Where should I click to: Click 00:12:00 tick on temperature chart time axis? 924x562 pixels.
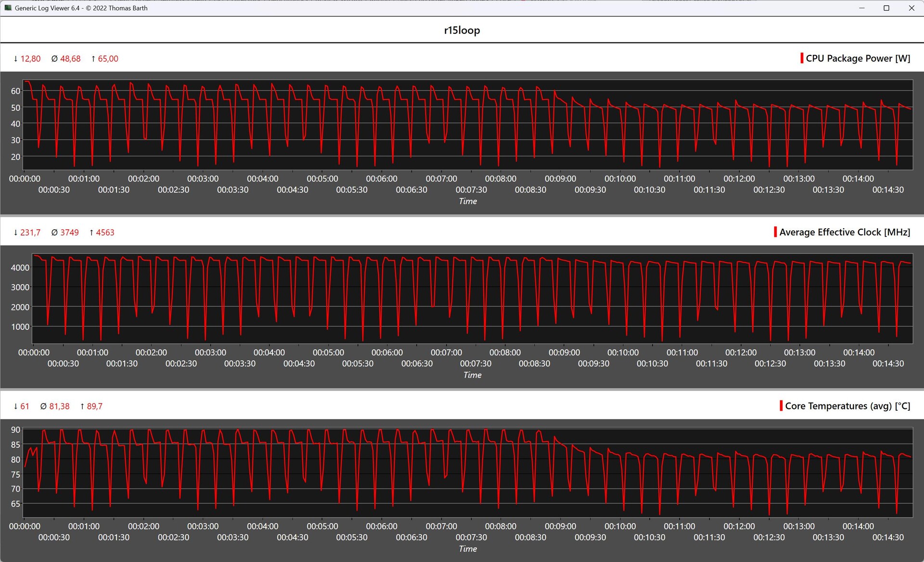click(x=739, y=526)
